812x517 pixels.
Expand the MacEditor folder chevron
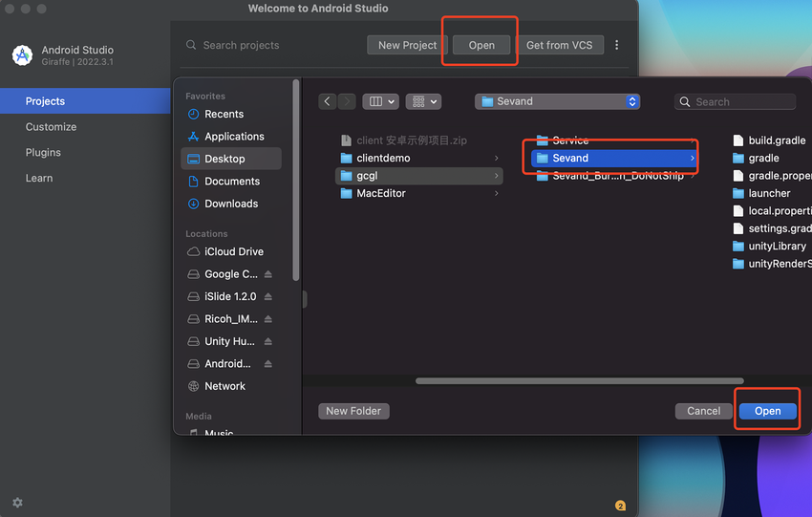(x=496, y=193)
